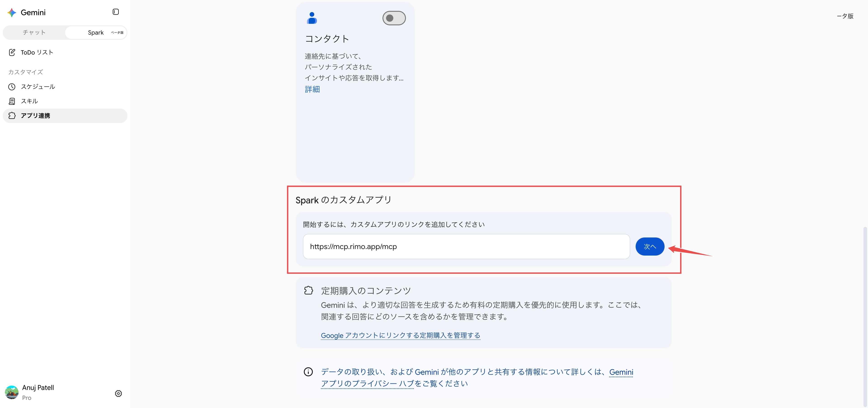Click the app integration puzzle icon
The width and height of the screenshot is (868, 408).
coord(12,116)
